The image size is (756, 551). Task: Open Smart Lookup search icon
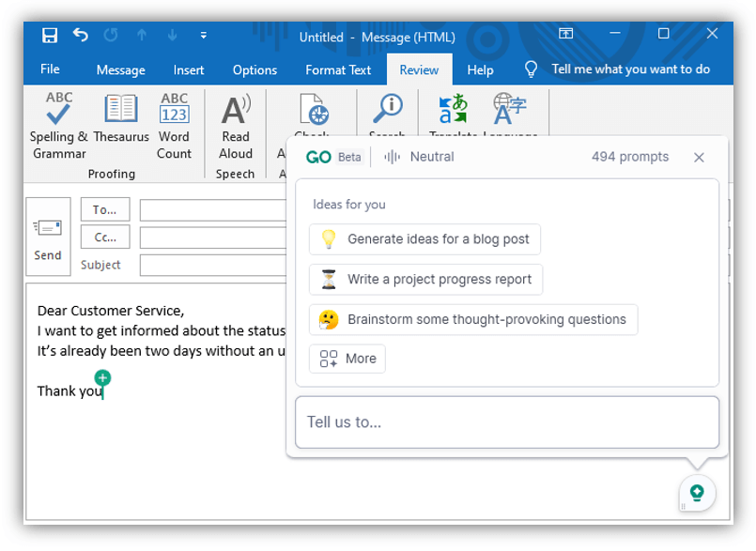388,108
